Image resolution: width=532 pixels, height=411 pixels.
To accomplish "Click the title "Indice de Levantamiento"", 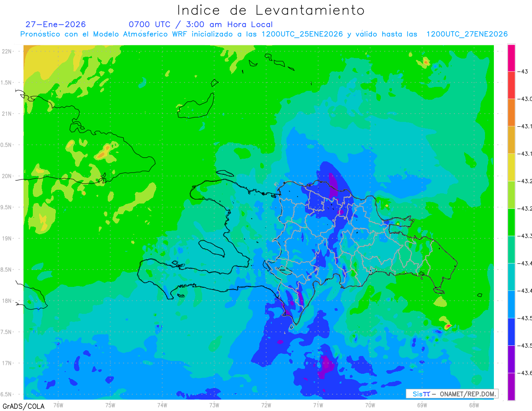I will [271, 10].
